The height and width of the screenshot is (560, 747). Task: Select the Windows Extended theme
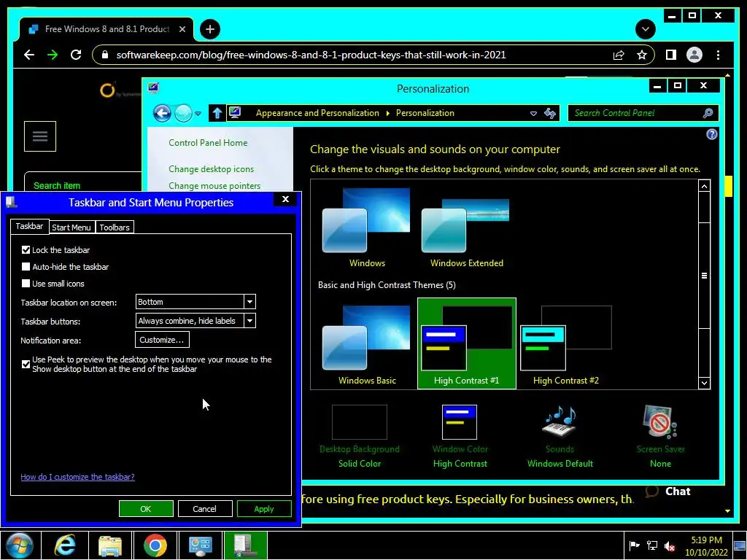[x=466, y=227]
